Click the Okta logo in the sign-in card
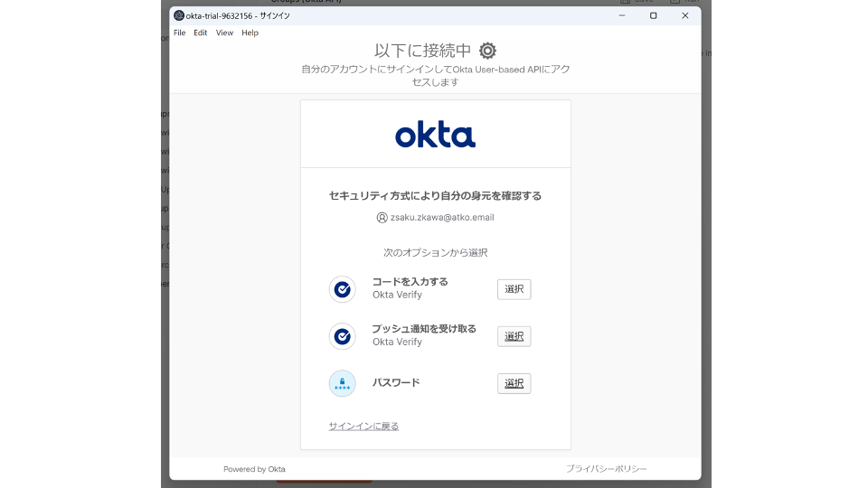The width and height of the screenshot is (868, 488). 435,136
